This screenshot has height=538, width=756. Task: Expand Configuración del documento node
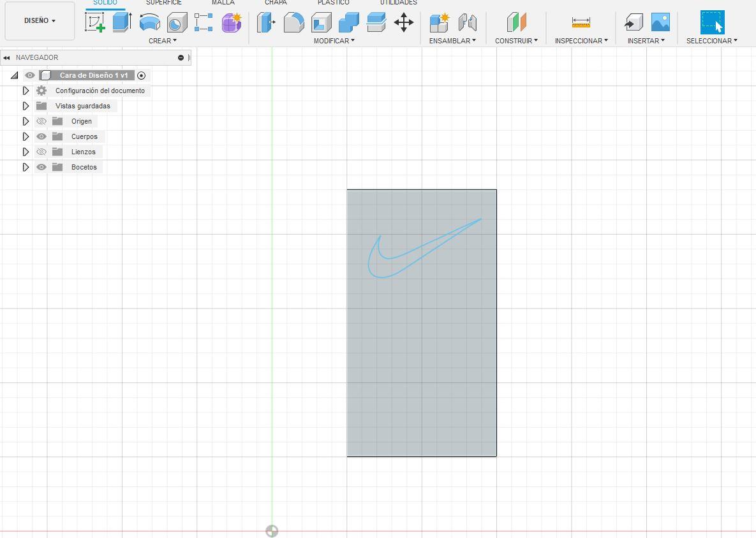coord(26,91)
